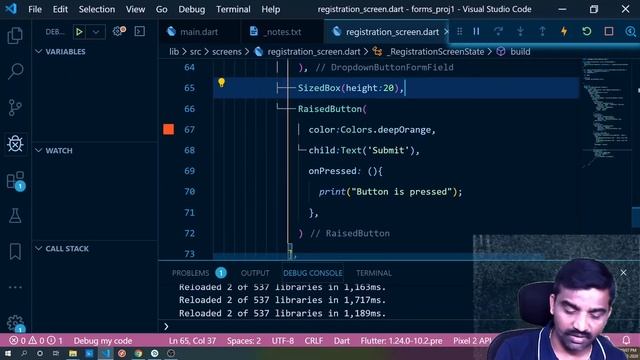Click into the debug console input prompt
This screenshot has height=360, width=640.
point(318,327)
